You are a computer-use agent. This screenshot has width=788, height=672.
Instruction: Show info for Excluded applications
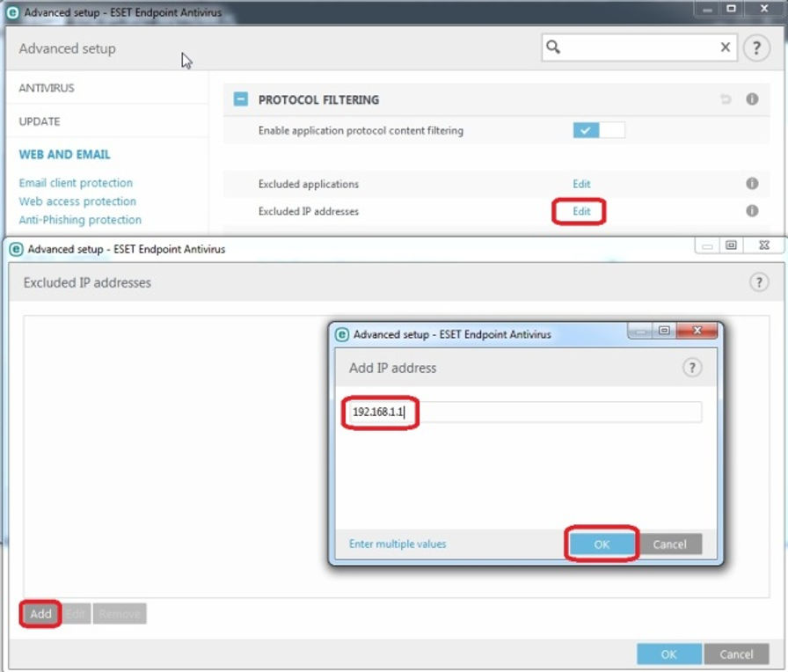point(752,184)
